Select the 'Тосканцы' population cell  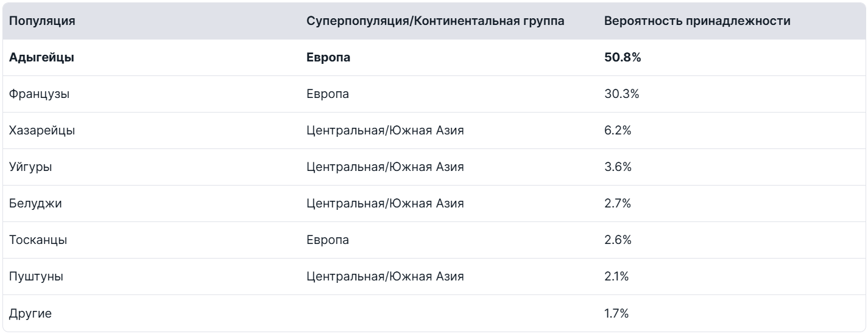38,240
